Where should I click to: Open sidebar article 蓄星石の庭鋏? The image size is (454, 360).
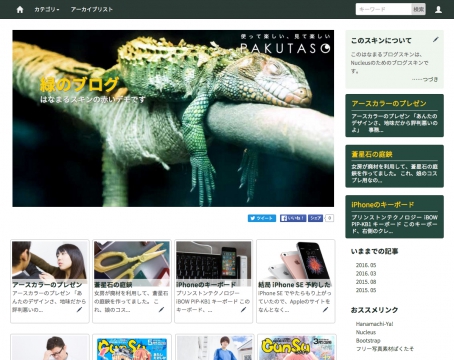coord(372,154)
